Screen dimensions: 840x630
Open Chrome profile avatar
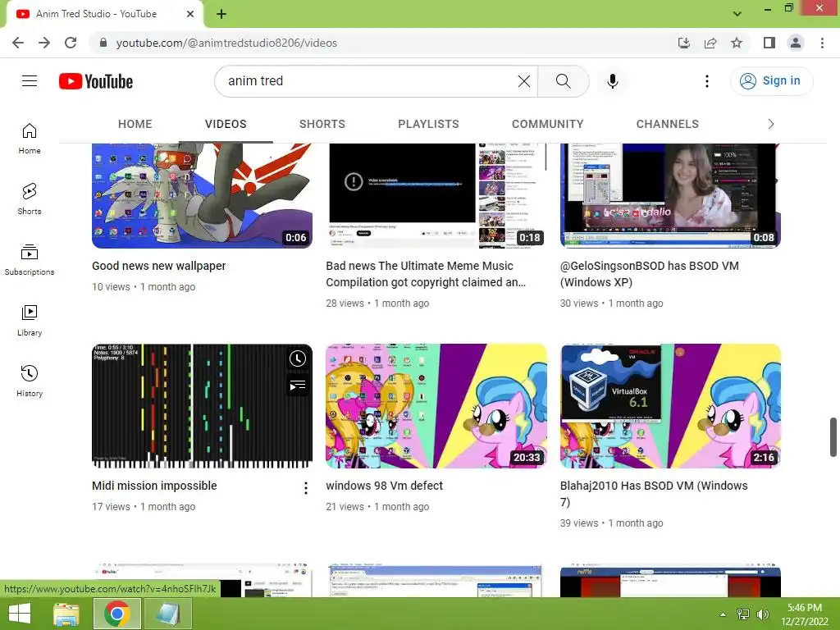click(x=796, y=43)
